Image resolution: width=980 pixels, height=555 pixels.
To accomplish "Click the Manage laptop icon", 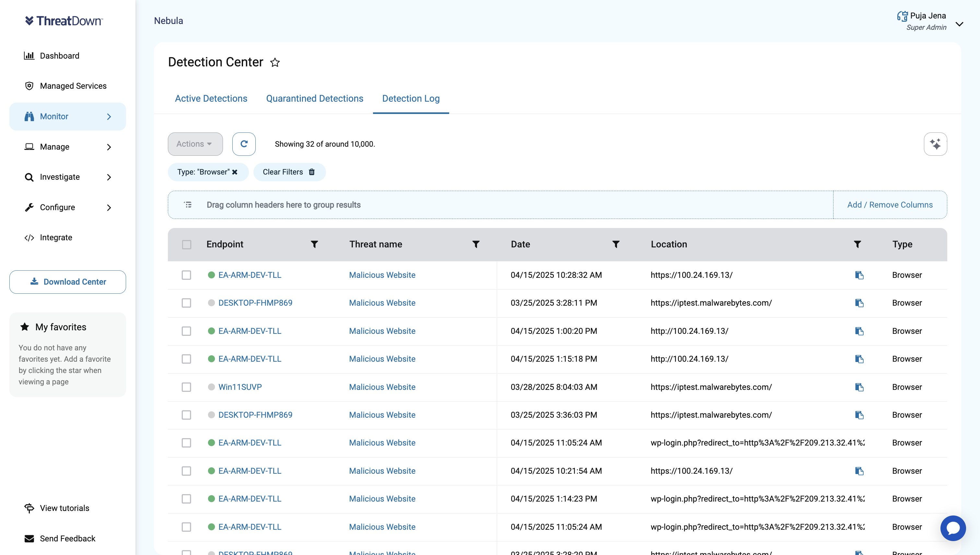I will tap(29, 147).
